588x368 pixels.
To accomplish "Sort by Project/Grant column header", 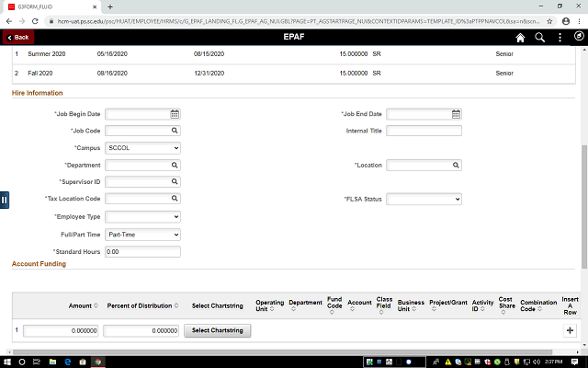I will [448, 305].
